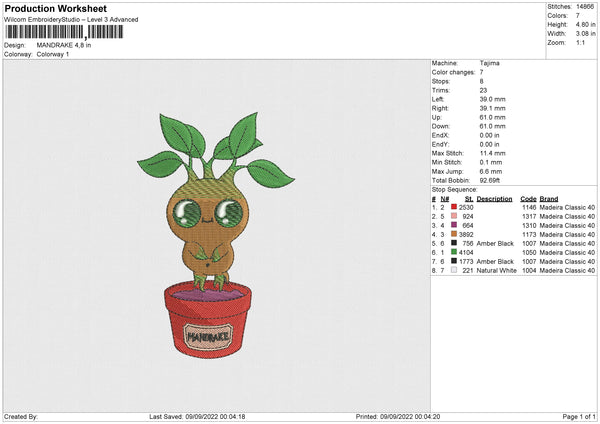Click the Right value "39.1 mm"
This screenshot has height=424, width=600.
tap(492, 108)
